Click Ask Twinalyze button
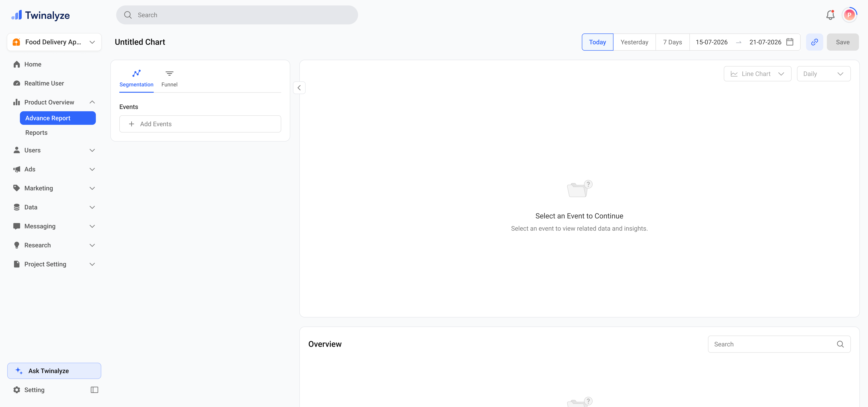The image size is (868, 407). 54,371
